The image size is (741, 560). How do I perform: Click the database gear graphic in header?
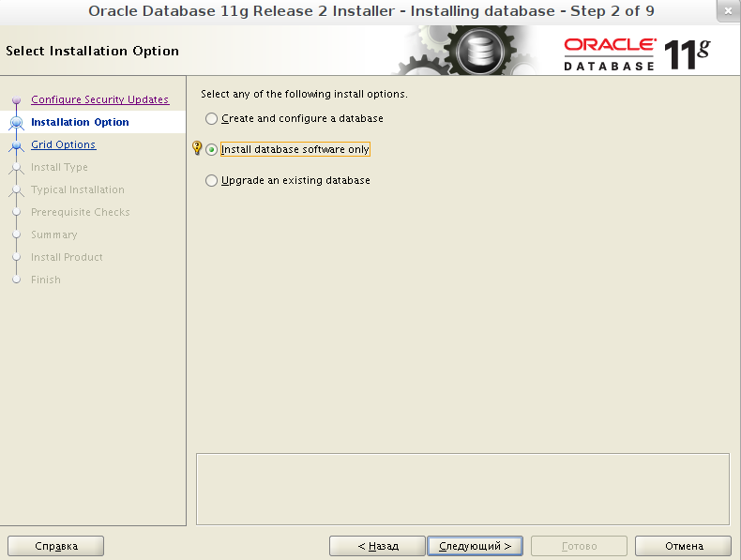tap(479, 51)
